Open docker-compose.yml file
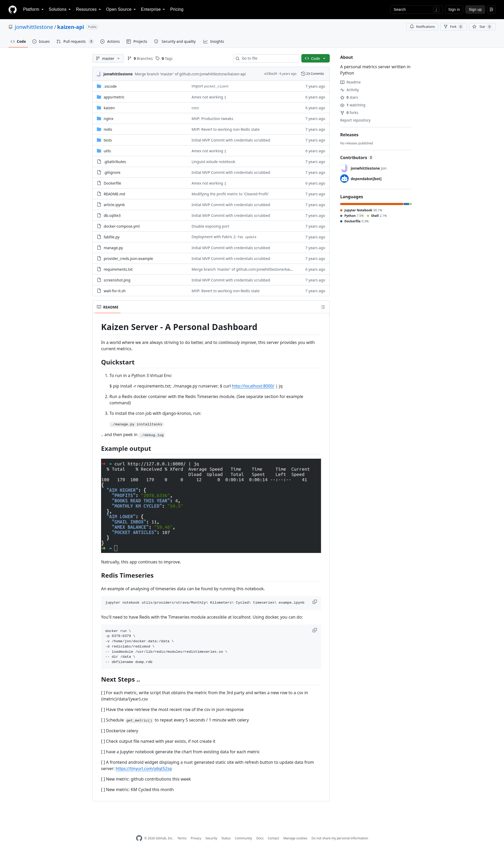 [122, 226]
